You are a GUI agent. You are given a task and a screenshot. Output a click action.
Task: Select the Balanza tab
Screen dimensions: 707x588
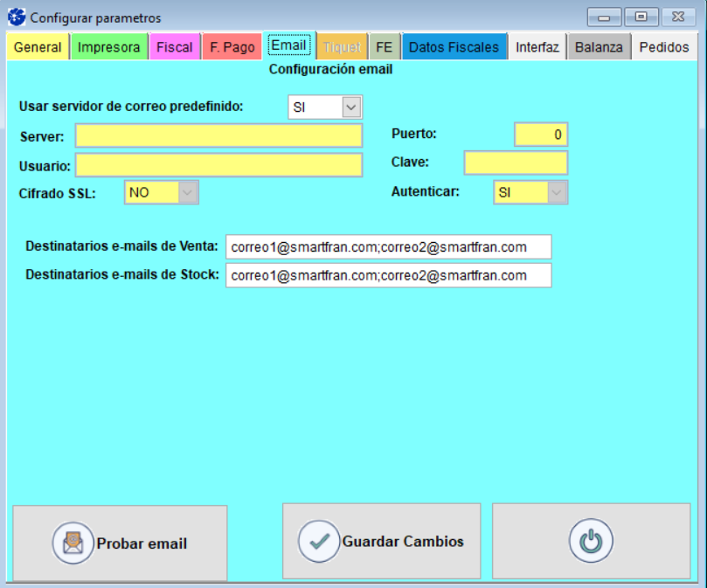(599, 47)
